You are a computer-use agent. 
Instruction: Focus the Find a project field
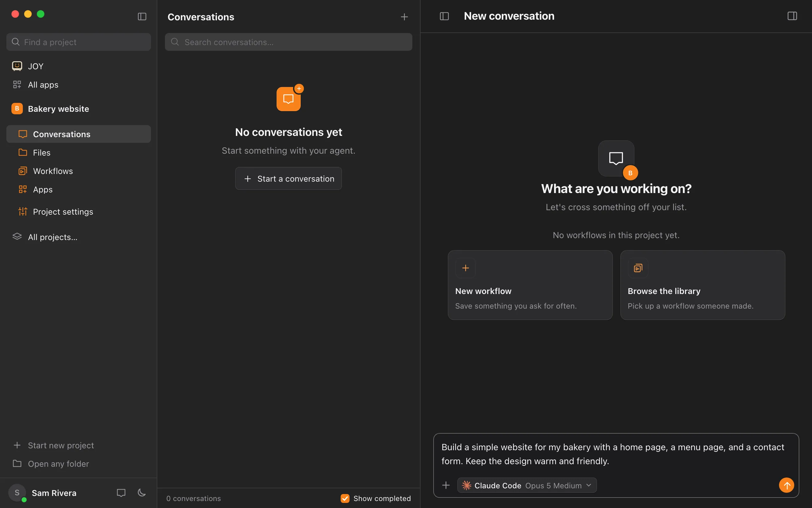[x=79, y=42]
